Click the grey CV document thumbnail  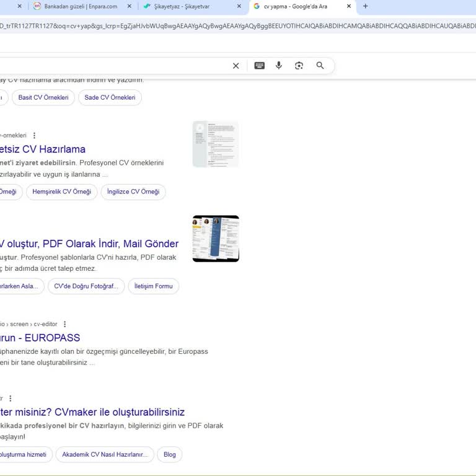[216, 144]
